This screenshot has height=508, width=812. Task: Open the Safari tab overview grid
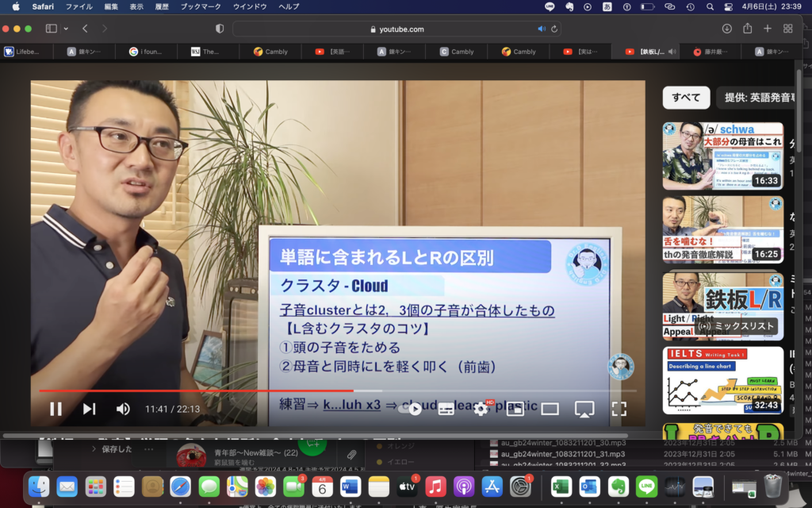(788, 27)
